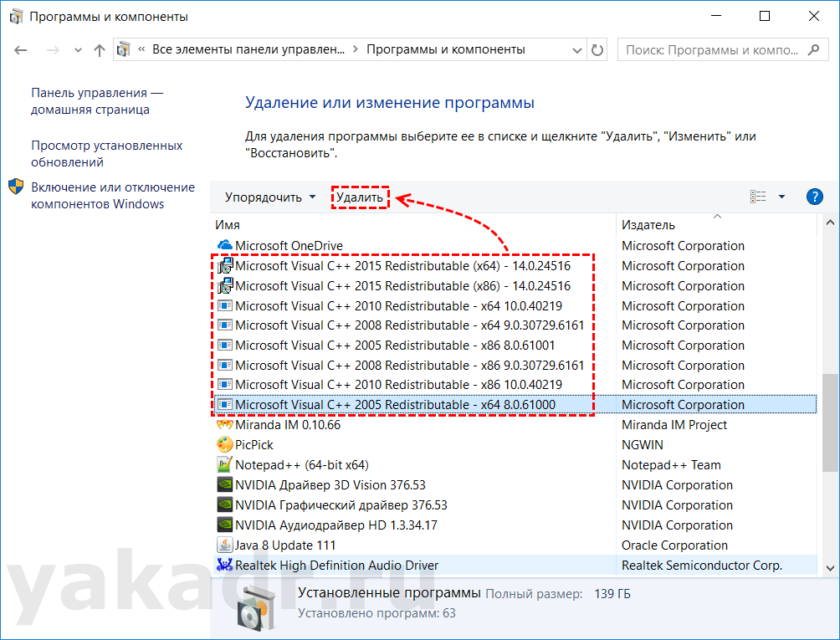Open the address bar history dropdown
This screenshot has width=840, height=640.
coord(576,50)
